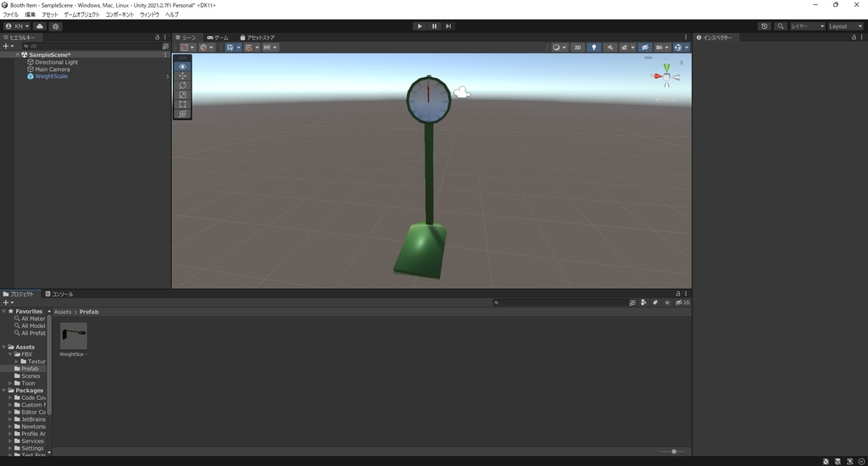Viewport: 868px width, 466px height.
Task: Open scene effects dropdown arrow
Action: (632, 47)
